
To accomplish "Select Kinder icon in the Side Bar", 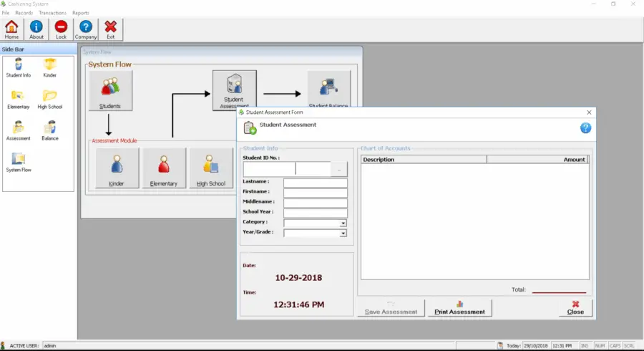I will pos(50,67).
